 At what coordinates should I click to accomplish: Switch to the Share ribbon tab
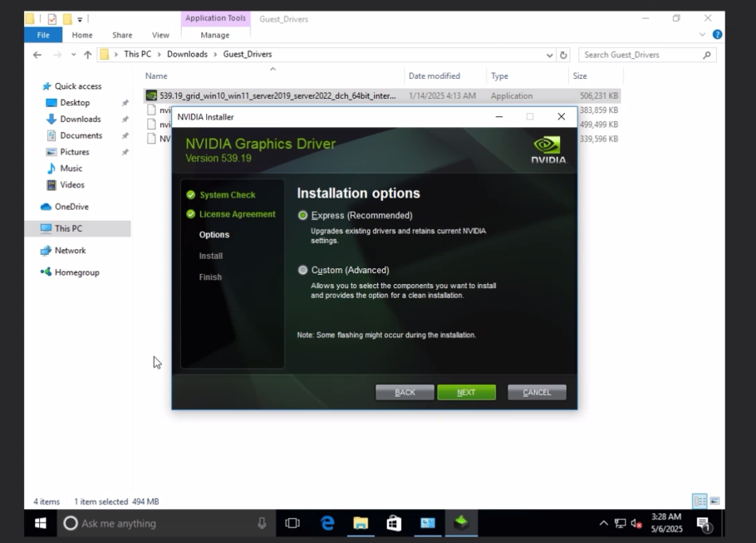click(122, 35)
